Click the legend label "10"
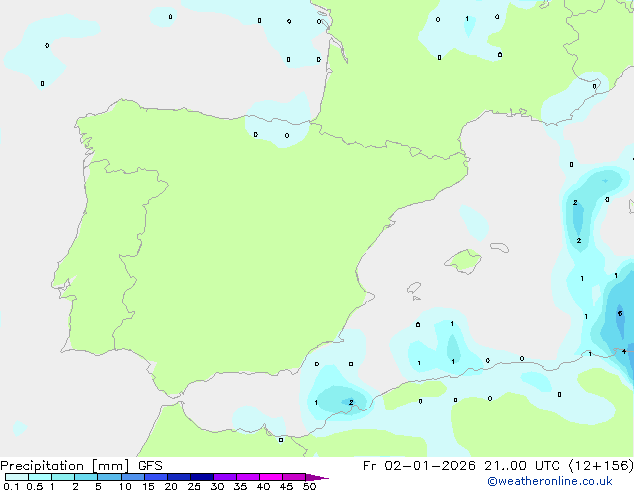The width and height of the screenshot is (634, 490). (x=125, y=486)
